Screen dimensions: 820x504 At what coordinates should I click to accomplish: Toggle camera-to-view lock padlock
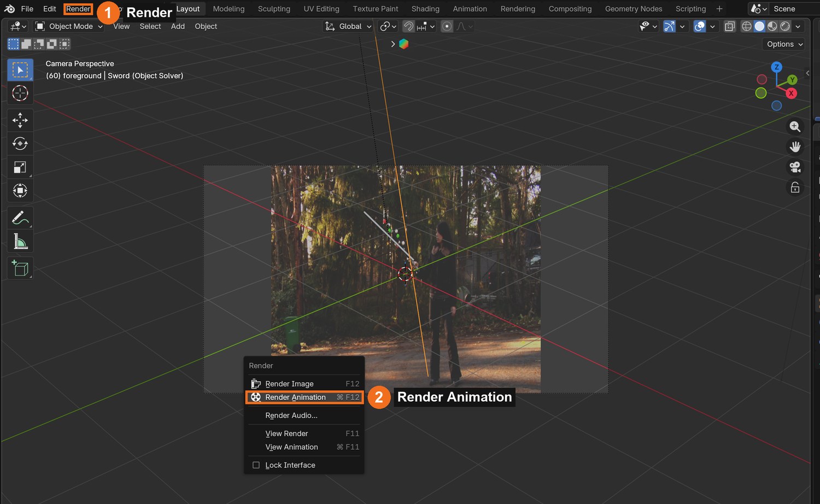(x=795, y=187)
